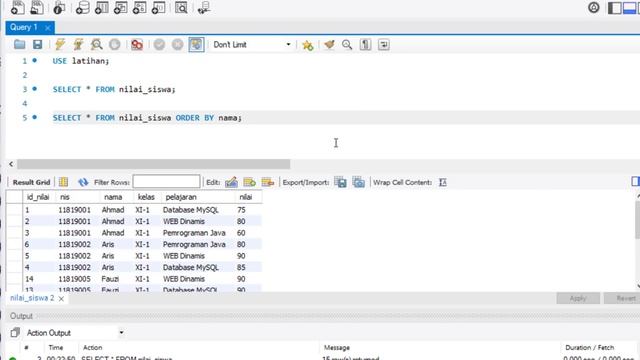Toggle stop on error for script execution

pos(137,44)
